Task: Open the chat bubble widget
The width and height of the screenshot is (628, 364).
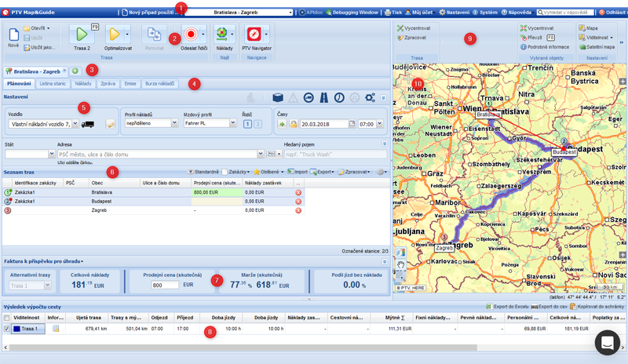Action: point(607,343)
